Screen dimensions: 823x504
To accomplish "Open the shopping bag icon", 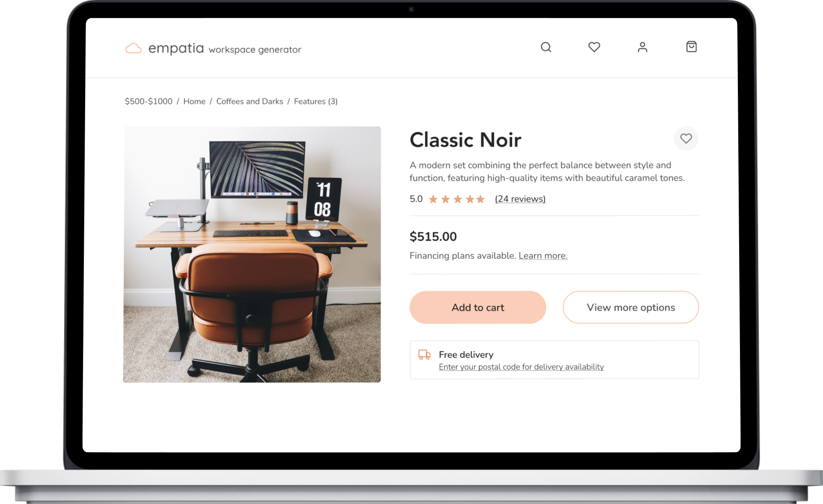I will pyautogui.click(x=692, y=47).
